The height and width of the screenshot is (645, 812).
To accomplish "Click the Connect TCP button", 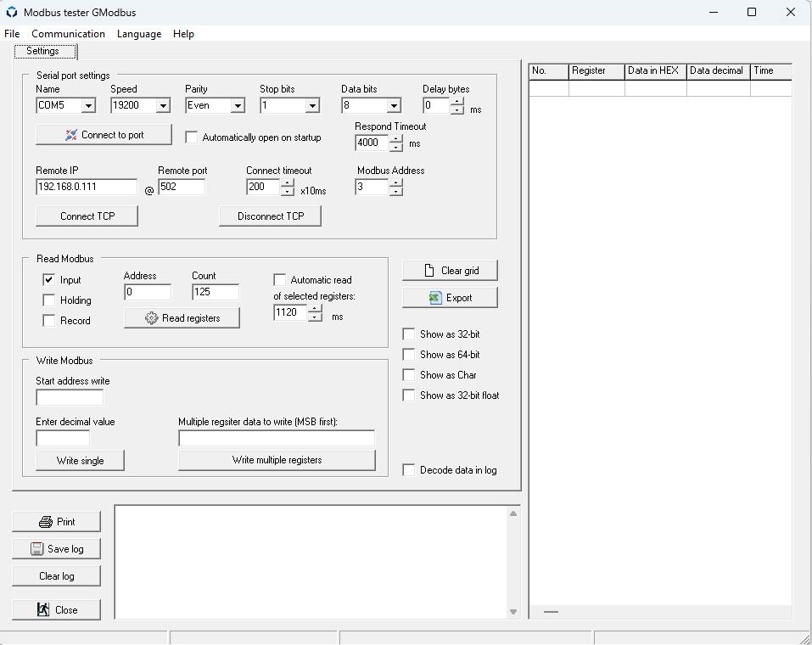I will point(87,216).
